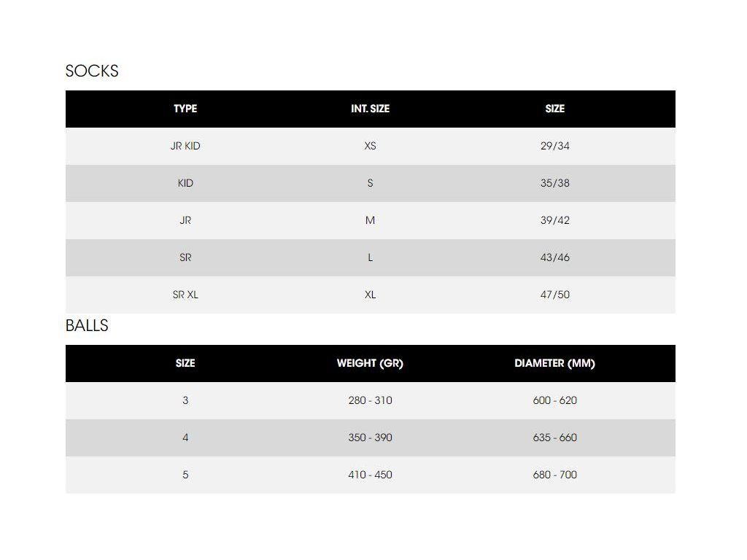Click the 47/50 sock size value
Screen dimensions: 747x560
click(554, 295)
